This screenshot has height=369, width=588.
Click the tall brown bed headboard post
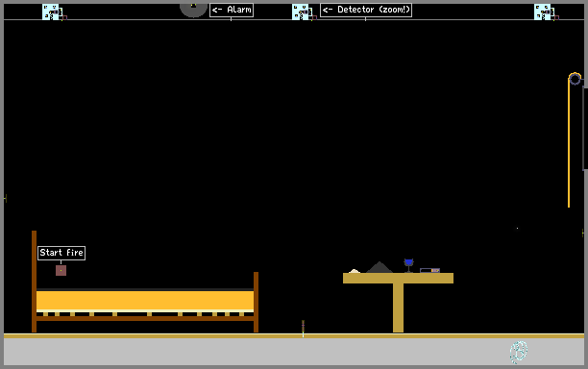point(35,282)
